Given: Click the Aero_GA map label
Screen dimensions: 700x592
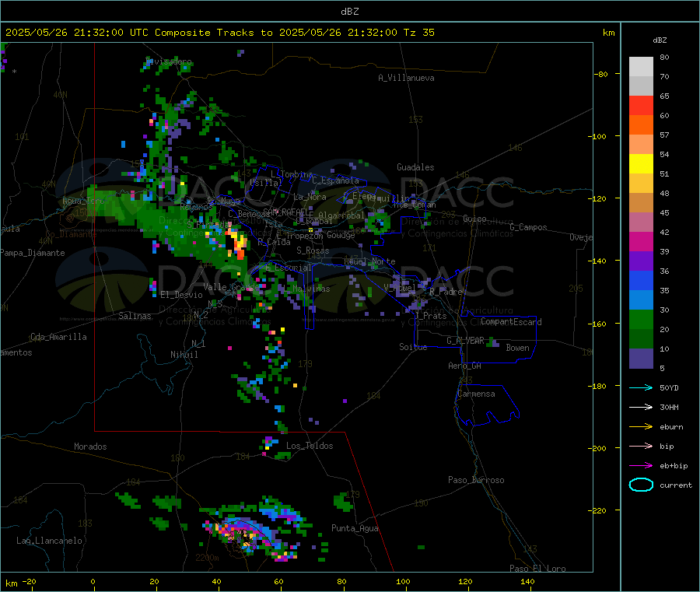Looking at the screenshot, I should [465, 366].
